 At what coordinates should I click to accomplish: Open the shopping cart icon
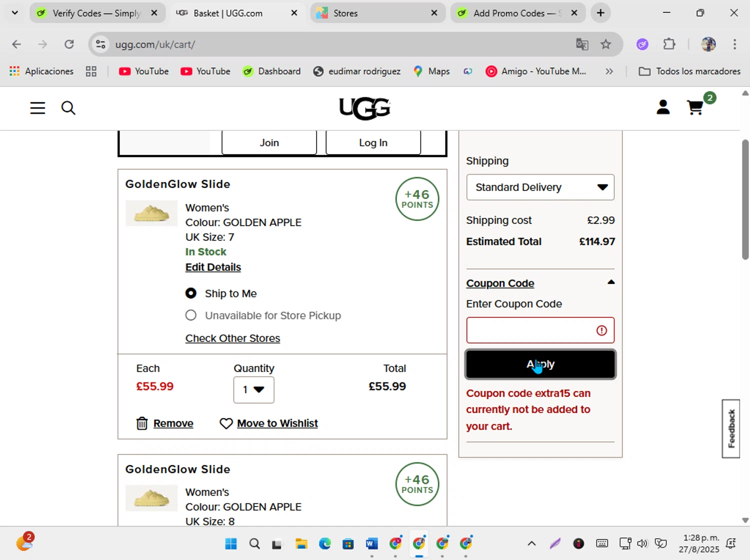695,107
